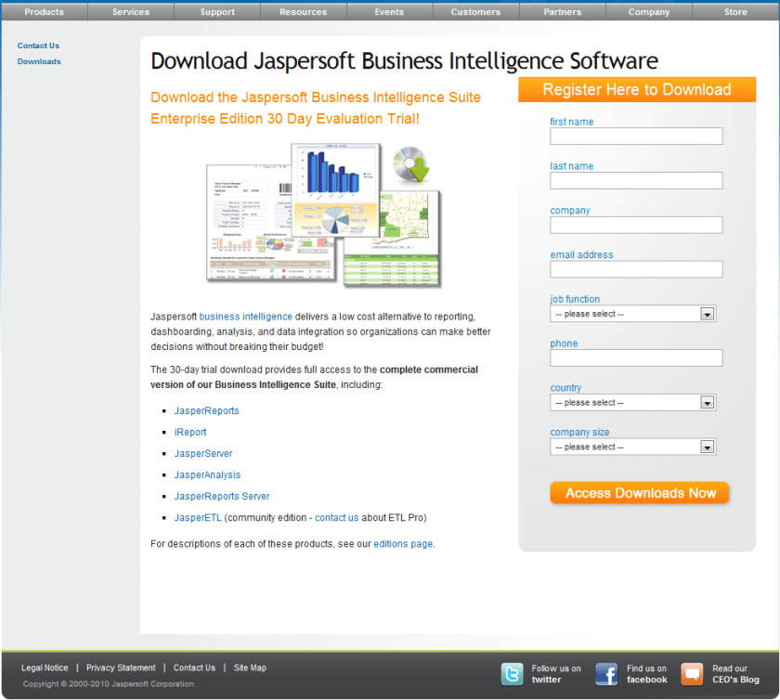Click into the phone number field
Image resolution: width=780 pixels, height=700 pixels.
[636, 358]
